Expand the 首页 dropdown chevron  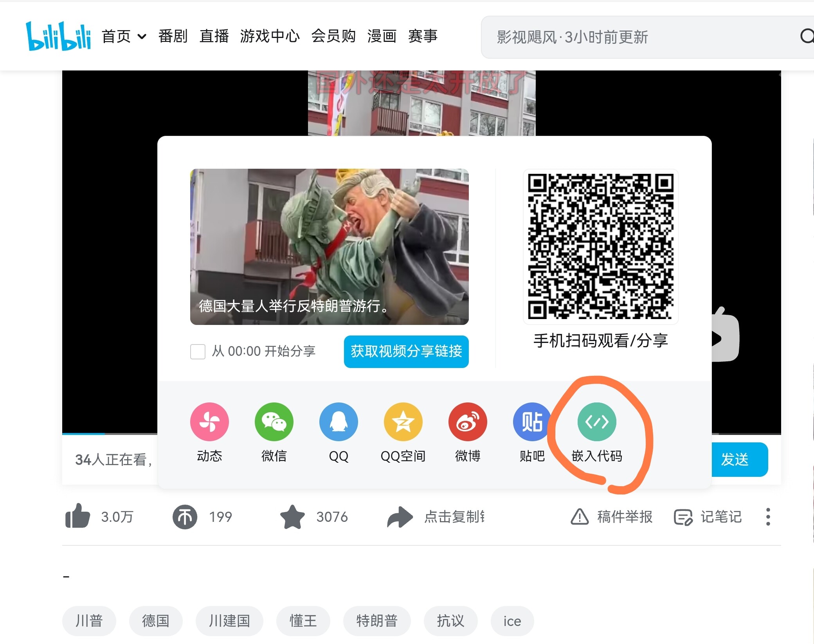(142, 37)
